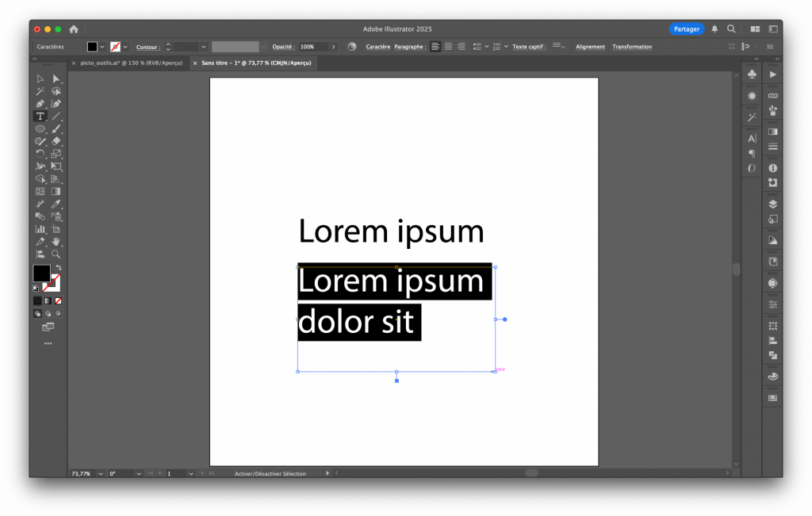
Task: Select the Type tool in the toolbar
Action: pyautogui.click(x=40, y=117)
